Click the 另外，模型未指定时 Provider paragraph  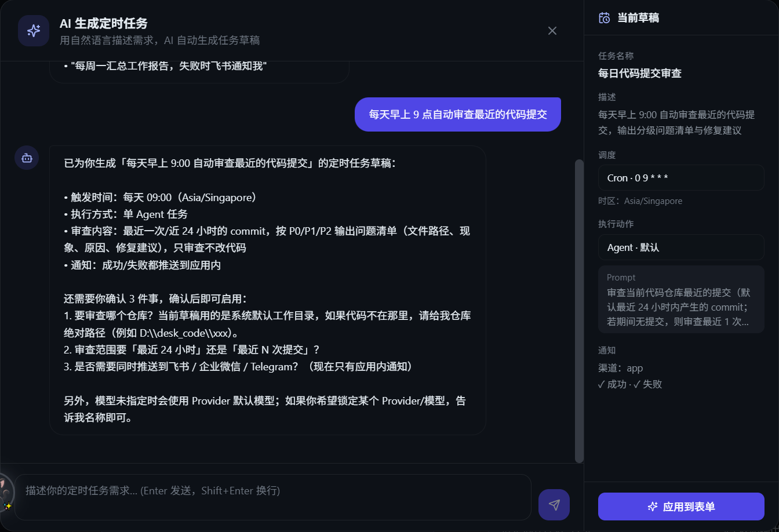tap(264, 409)
